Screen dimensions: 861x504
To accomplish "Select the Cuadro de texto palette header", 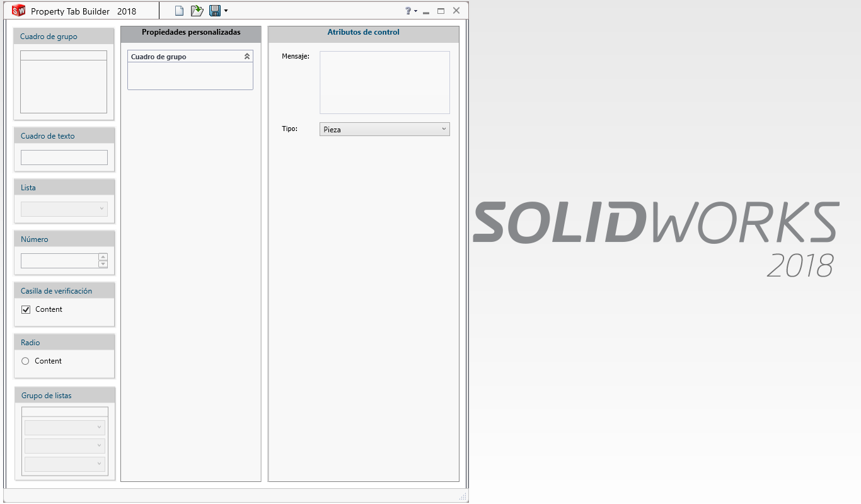I will pyautogui.click(x=64, y=136).
